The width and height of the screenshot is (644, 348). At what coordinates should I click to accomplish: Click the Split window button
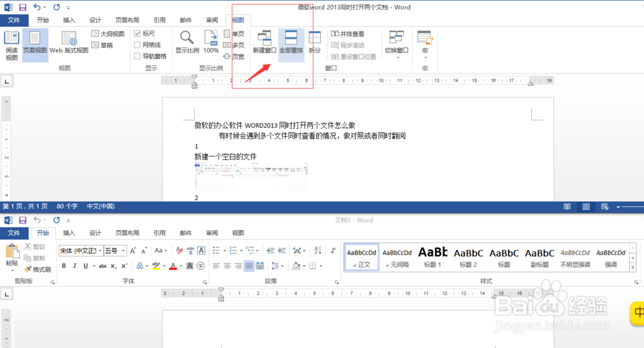(x=315, y=43)
